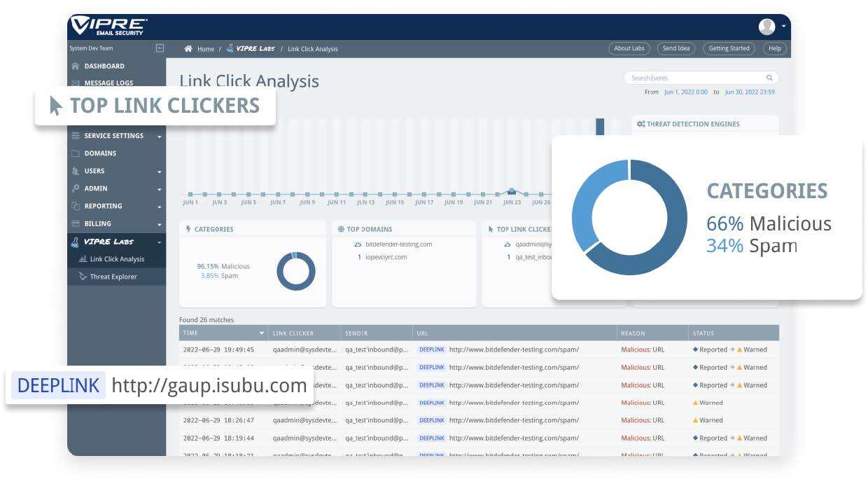Click the sidebar collapse icon

coord(160,48)
